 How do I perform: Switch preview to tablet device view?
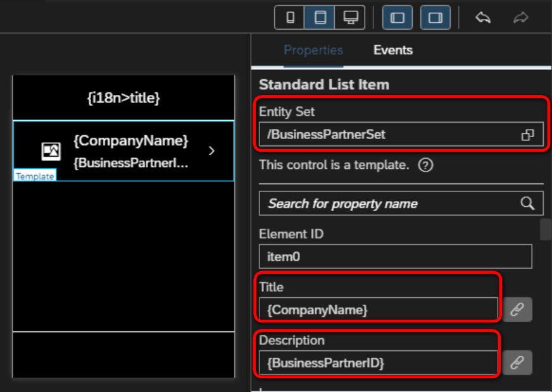click(320, 17)
